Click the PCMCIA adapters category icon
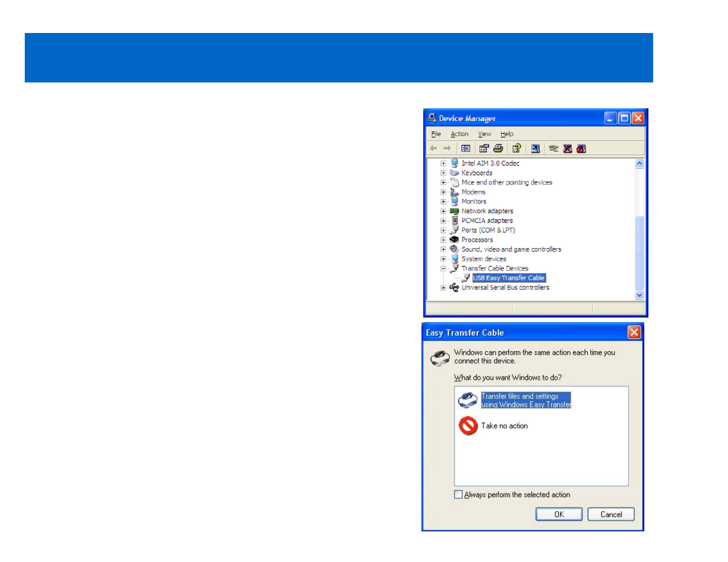Screen dimensions: 728x562 tap(454, 220)
